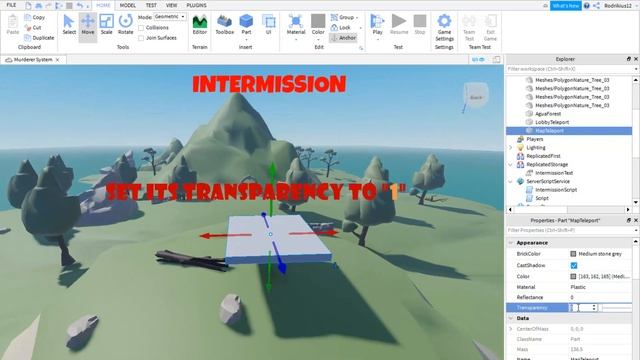Click the What's New button
The height and width of the screenshot is (360, 640).
566,5
